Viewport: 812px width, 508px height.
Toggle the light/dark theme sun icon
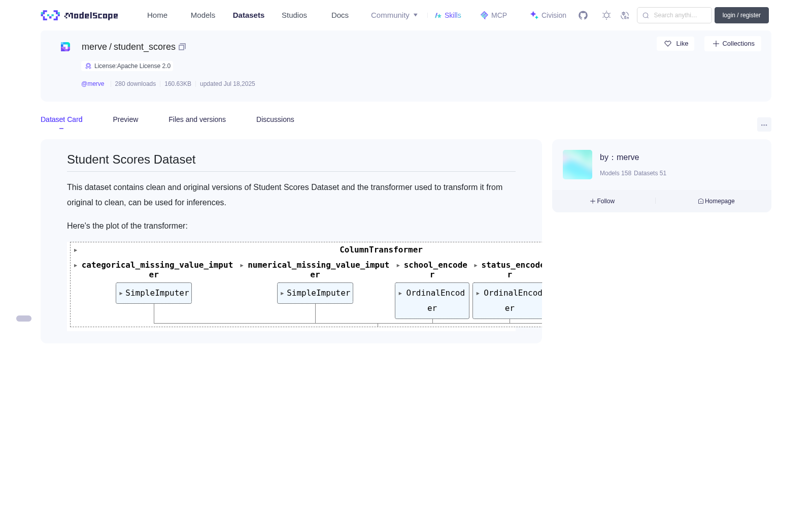[x=606, y=15]
